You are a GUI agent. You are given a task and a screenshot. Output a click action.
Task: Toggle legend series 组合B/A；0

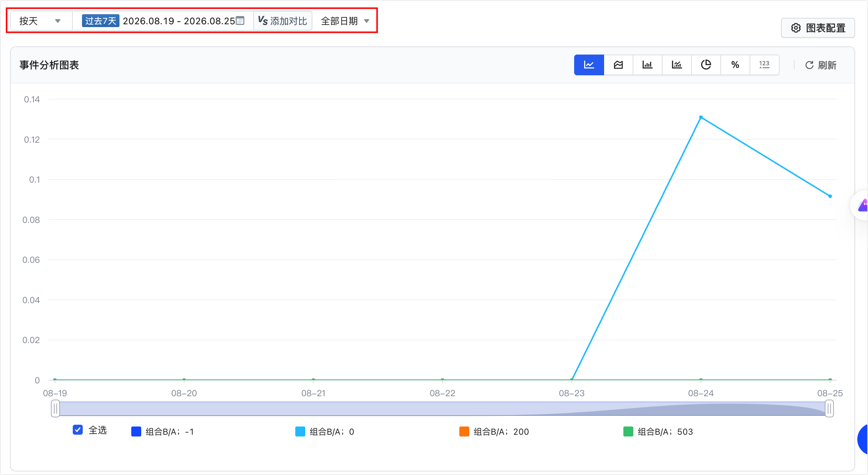tap(325, 431)
